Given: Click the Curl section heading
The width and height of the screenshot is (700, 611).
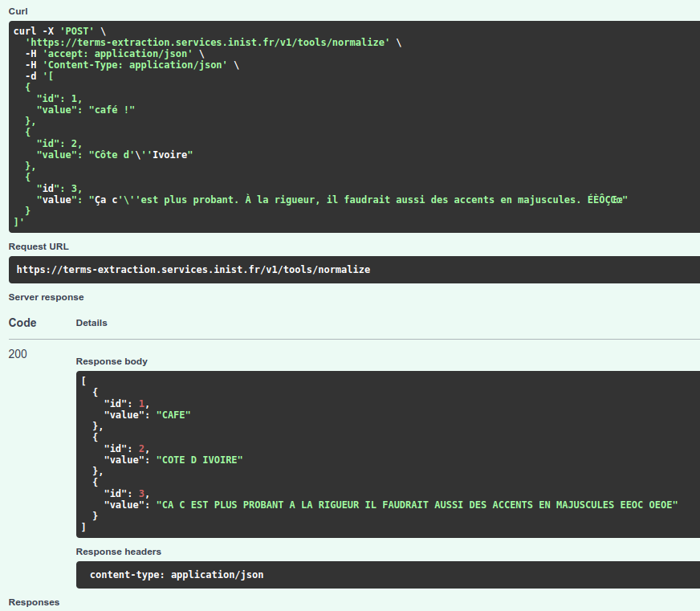Looking at the screenshot, I should tap(18, 11).
